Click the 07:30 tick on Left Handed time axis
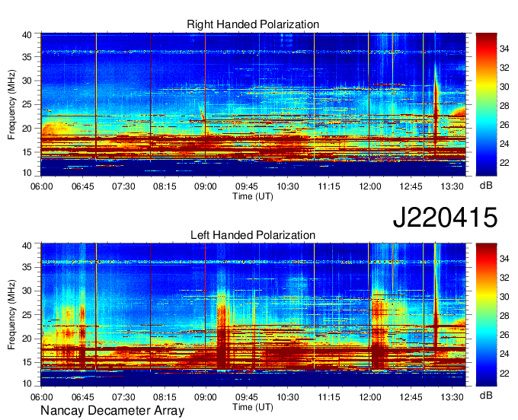The height and width of the screenshot is (420, 518). click(x=123, y=397)
